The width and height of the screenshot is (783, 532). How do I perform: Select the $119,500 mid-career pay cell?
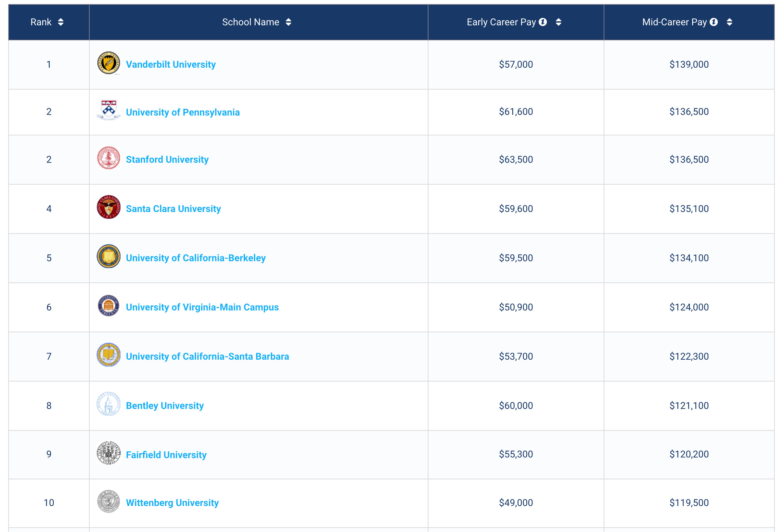coord(689,503)
